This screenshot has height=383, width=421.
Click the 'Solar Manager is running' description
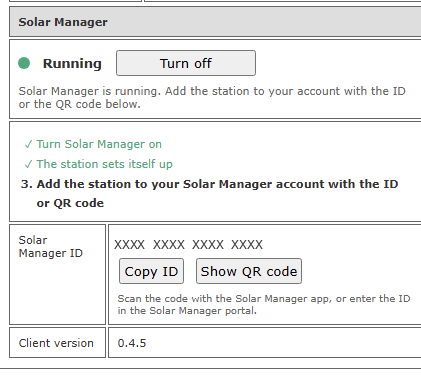(x=212, y=97)
